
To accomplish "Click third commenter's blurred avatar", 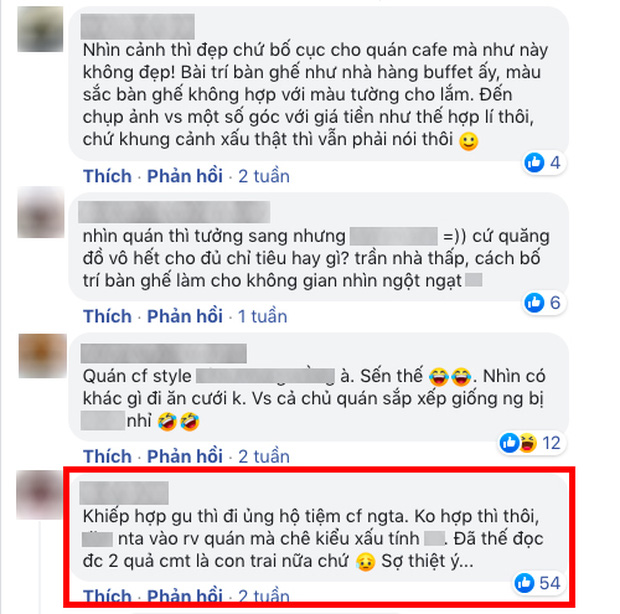I will point(43,356).
